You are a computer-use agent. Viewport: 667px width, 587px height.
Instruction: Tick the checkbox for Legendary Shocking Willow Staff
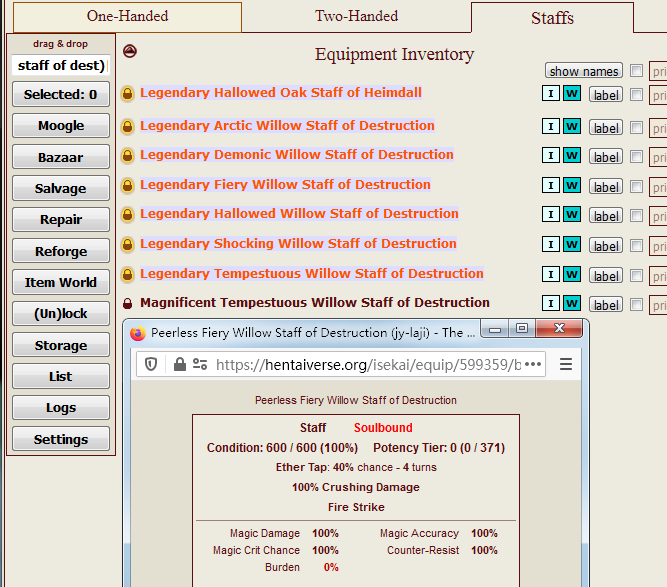[x=636, y=245]
